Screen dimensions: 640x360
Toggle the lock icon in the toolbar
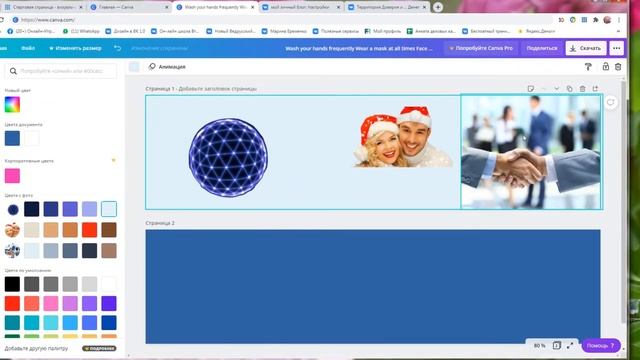pos(605,66)
